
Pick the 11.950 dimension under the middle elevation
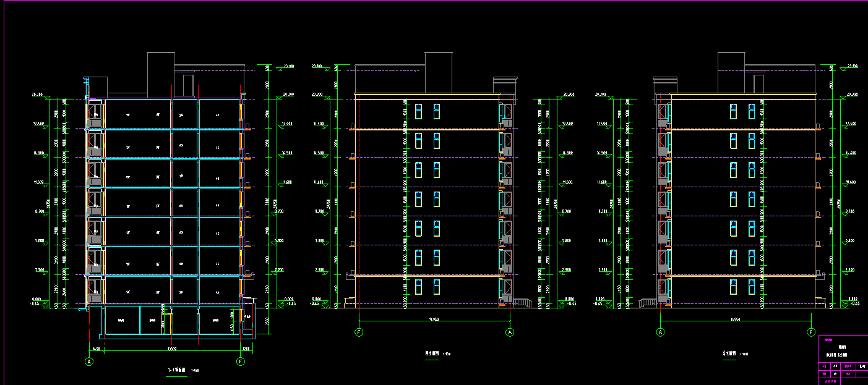click(x=434, y=319)
